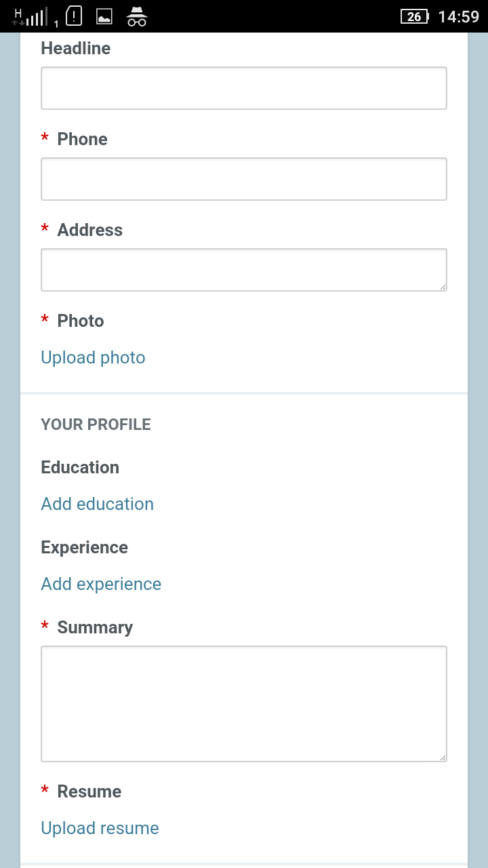This screenshot has height=868, width=488.
Task: Open the Upload resume link
Action: click(100, 828)
